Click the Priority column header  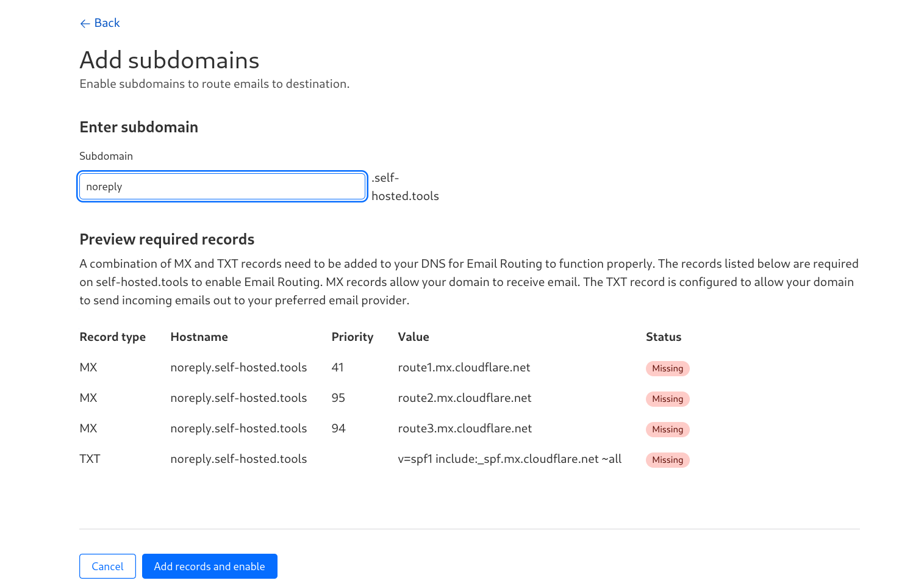pyautogui.click(x=353, y=337)
